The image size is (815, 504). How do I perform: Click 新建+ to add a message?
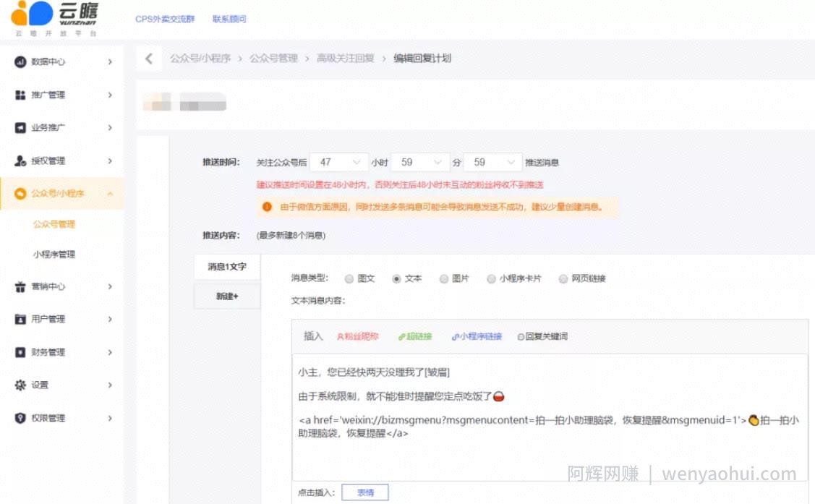(227, 296)
